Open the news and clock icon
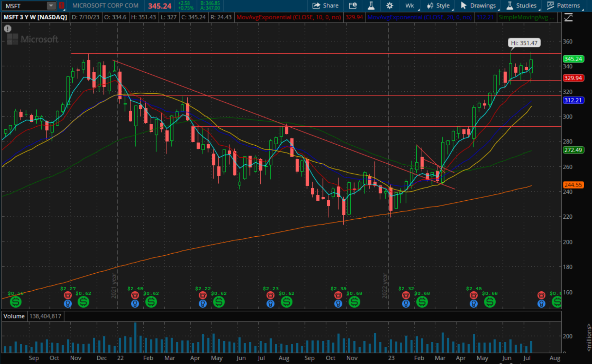The image size is (592, 364). click(x=353, y=6)
